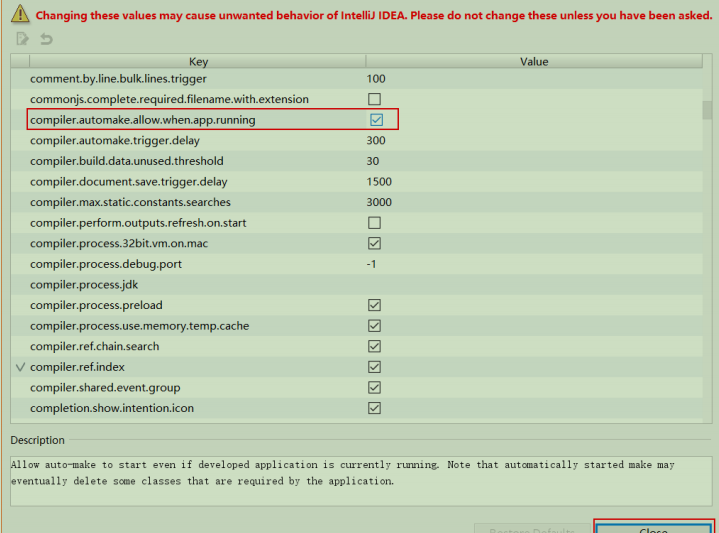Select the compiler.build.data.unused.threshold key

pos(127,161)
